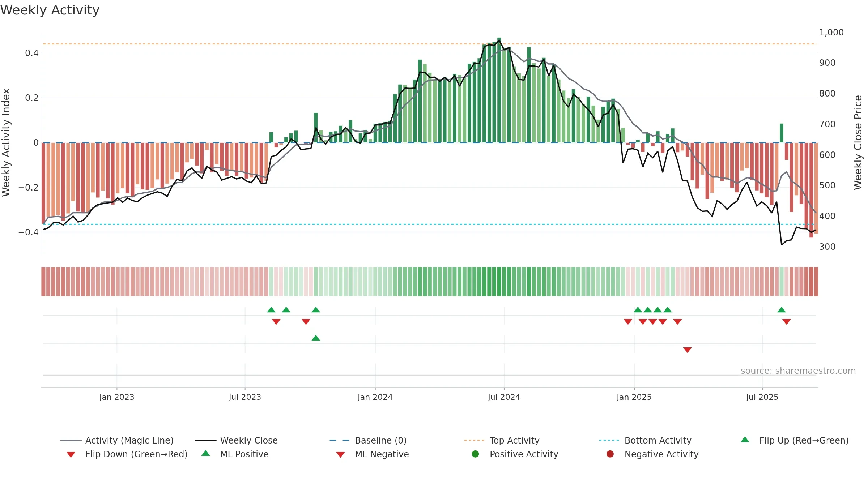Viewport: 868px width, 488px height.
Task: Click the Jul 2023 axis label
Action: point(245,397)
